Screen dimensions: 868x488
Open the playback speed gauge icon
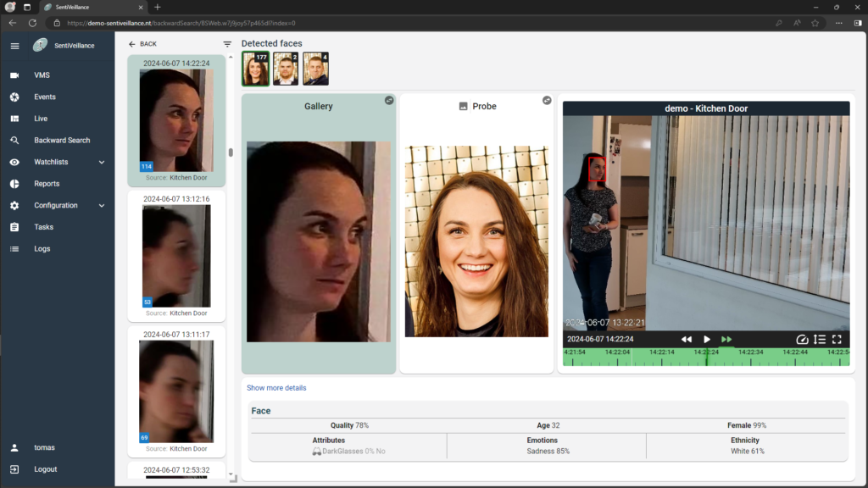(x=802, y=339)
